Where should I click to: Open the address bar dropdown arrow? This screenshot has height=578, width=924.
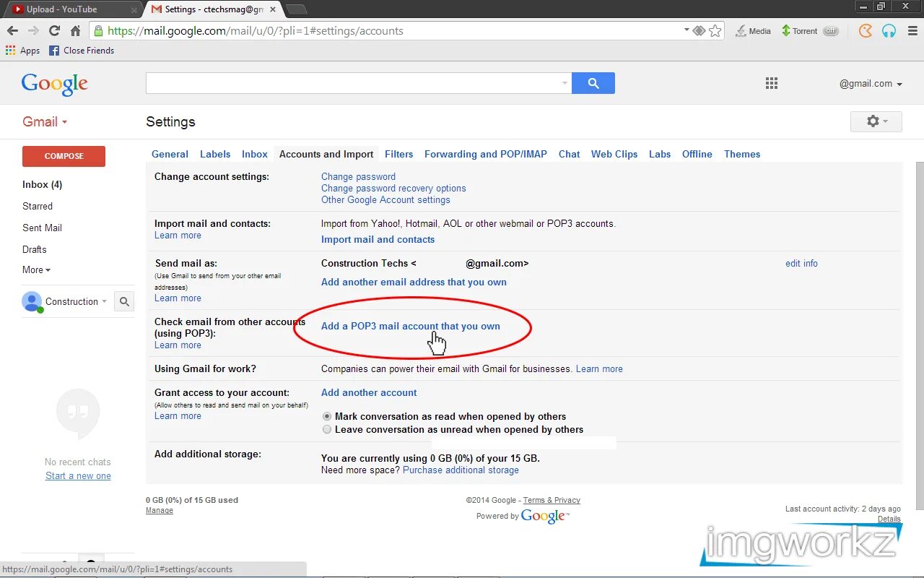coord(687,30)
